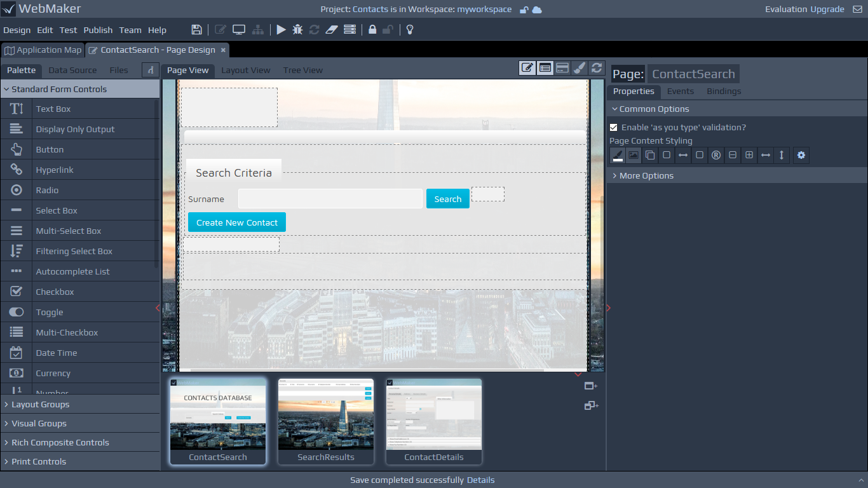Click the eraser icon in main toolbar
Screen dimensions: 868x488
tap(331, 30)
